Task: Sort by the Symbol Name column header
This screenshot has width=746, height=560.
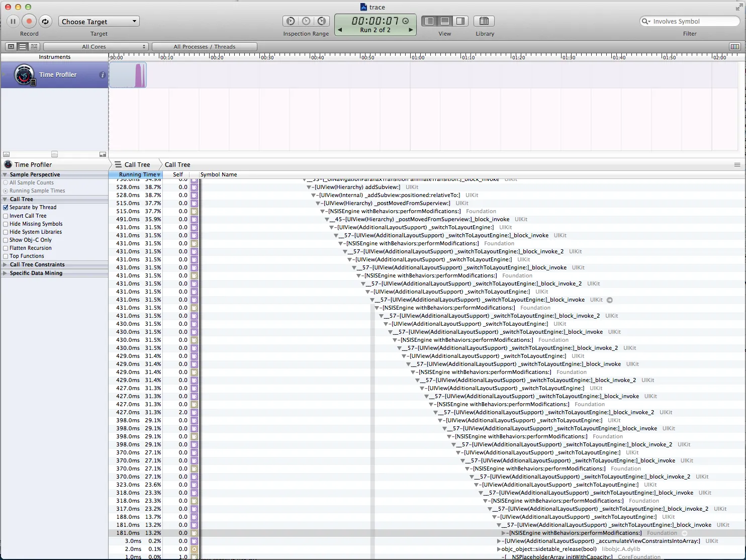Action: pyautogui.click(x=219, y=174)
